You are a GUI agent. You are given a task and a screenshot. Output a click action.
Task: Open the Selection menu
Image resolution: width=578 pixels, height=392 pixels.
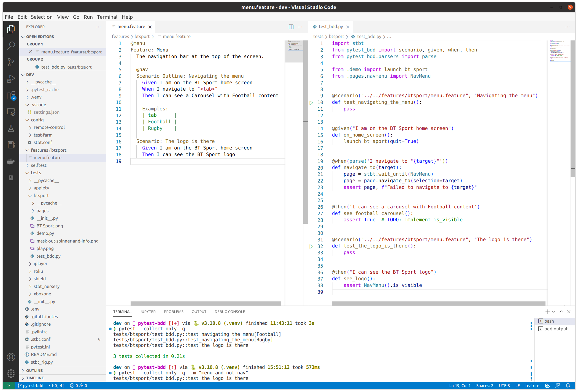pos(42,17)
